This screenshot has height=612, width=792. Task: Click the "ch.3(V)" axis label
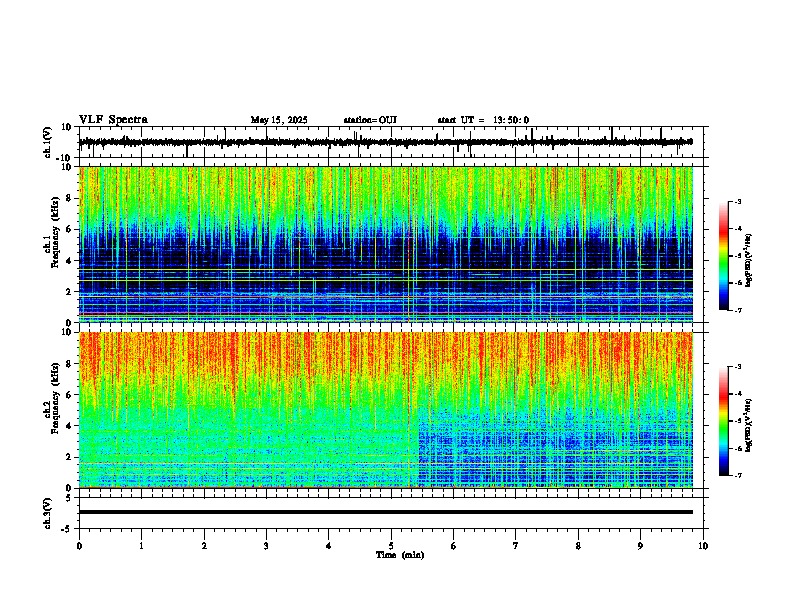(48, 514)
